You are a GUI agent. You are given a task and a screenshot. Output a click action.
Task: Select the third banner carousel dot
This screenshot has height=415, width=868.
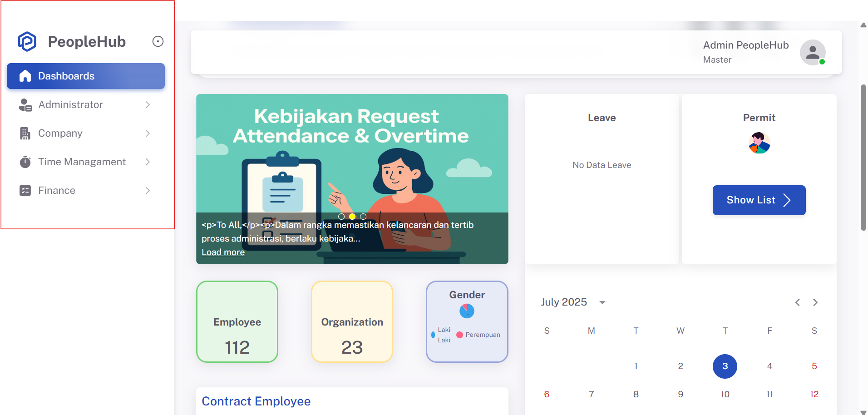[363, 217]
